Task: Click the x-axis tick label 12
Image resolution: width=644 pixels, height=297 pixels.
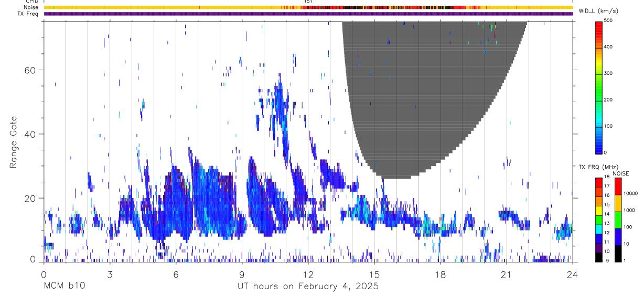Action: point(308,274)
